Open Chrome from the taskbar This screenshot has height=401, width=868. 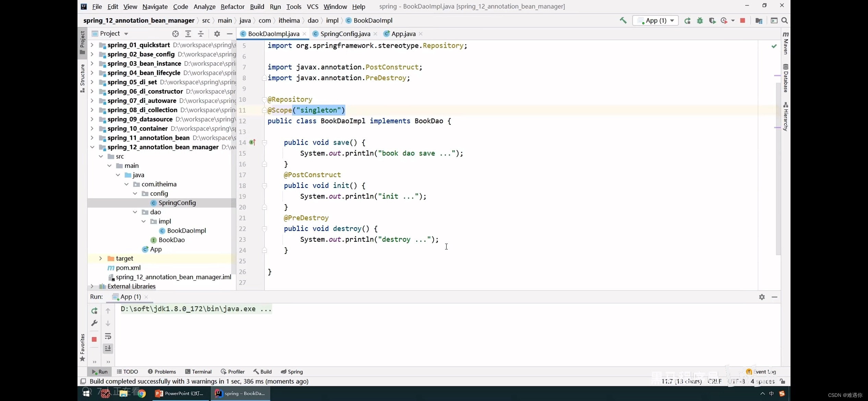pyautogui.click(x=142, y=393)
